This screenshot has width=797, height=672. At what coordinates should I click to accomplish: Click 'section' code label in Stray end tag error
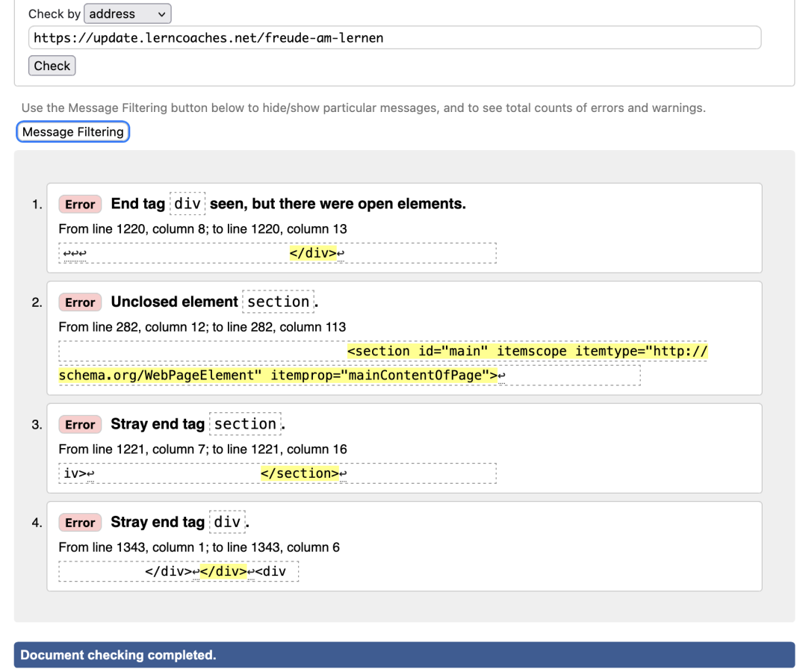pos(245,424)
